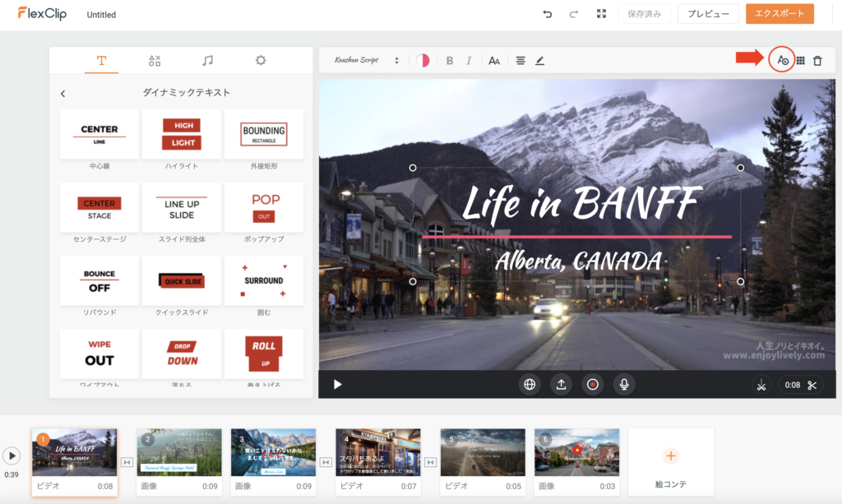Select storyboard clip 4 Starbucks video
Image resolution: width=842 pixels, height=504 pixels.
pyautogui.click(x=378, y=462)
